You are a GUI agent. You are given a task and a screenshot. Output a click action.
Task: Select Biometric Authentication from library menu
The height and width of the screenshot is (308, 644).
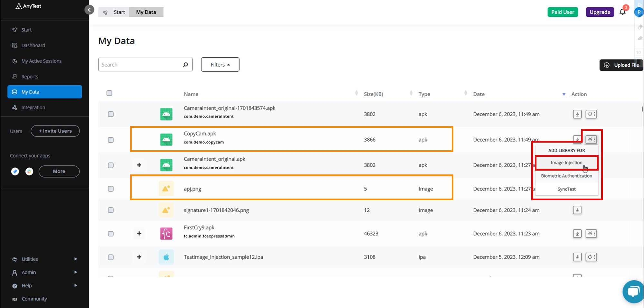(x=566, y=176)
